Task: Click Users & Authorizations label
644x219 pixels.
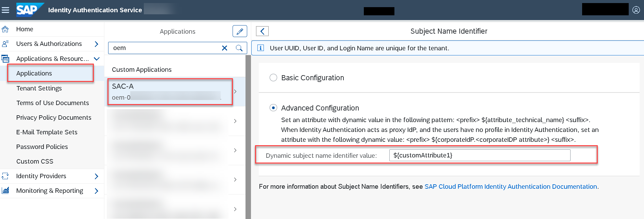Action: tap(49, 44)
